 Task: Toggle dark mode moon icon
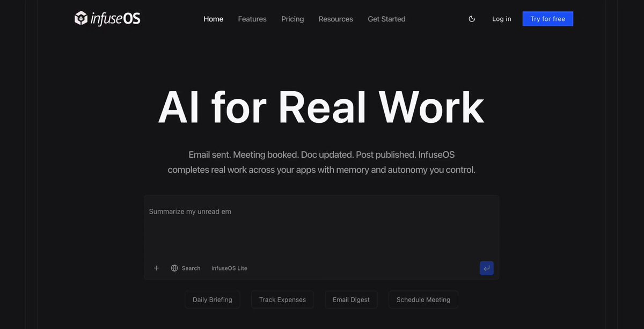(472, 19)
